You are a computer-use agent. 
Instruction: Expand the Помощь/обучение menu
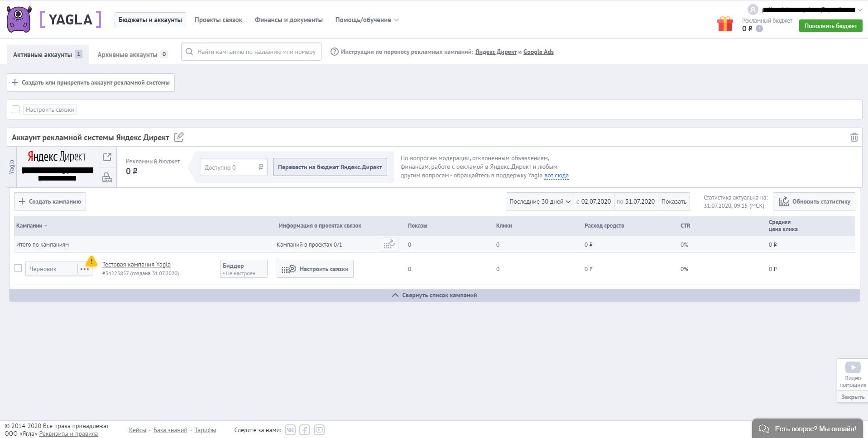pyautogui.click(x=367, y=20)
